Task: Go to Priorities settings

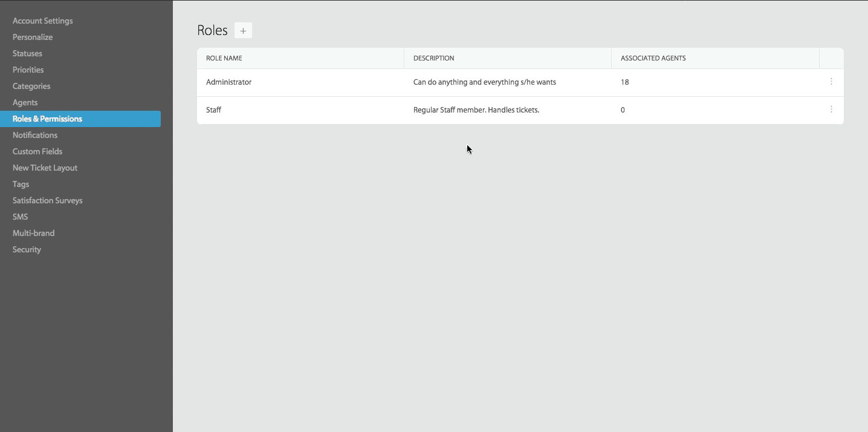Action: (x=28, y=70)
